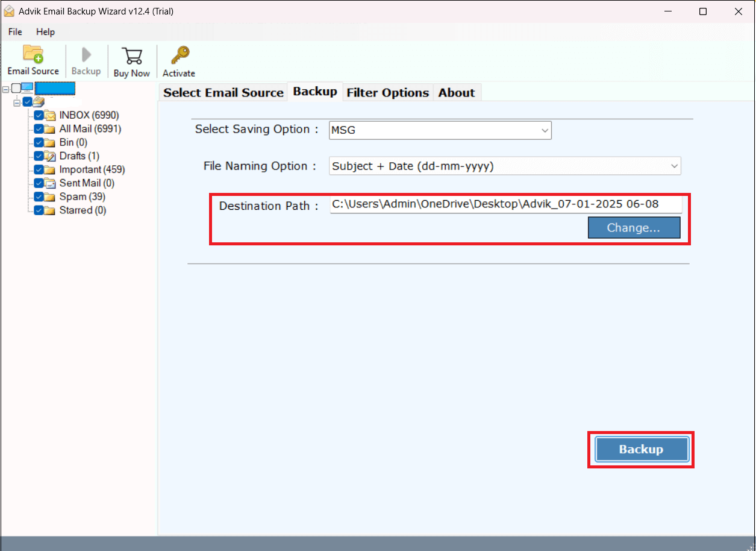Image resolution: width=756 pixels, height=551 pixels.
Task: Select the Drafts folder icon
Action: point(50,156)
